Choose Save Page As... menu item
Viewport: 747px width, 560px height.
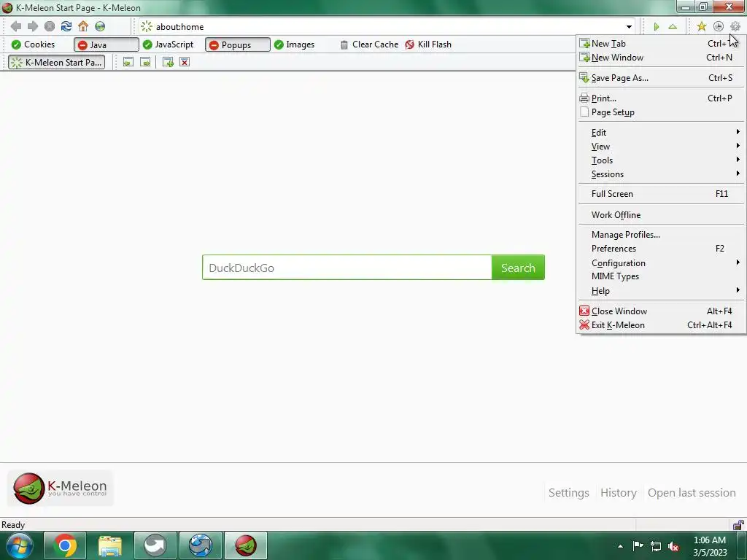click(661, 77)
